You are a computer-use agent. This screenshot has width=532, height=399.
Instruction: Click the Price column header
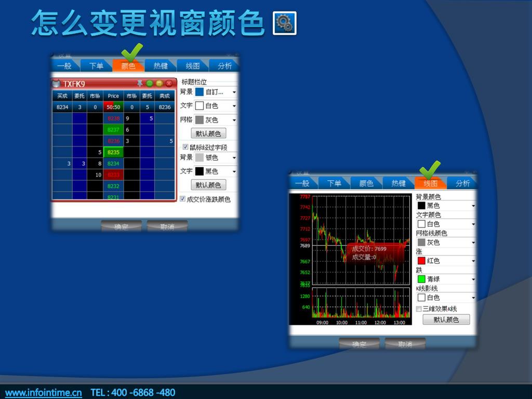[x=113, y=96]
